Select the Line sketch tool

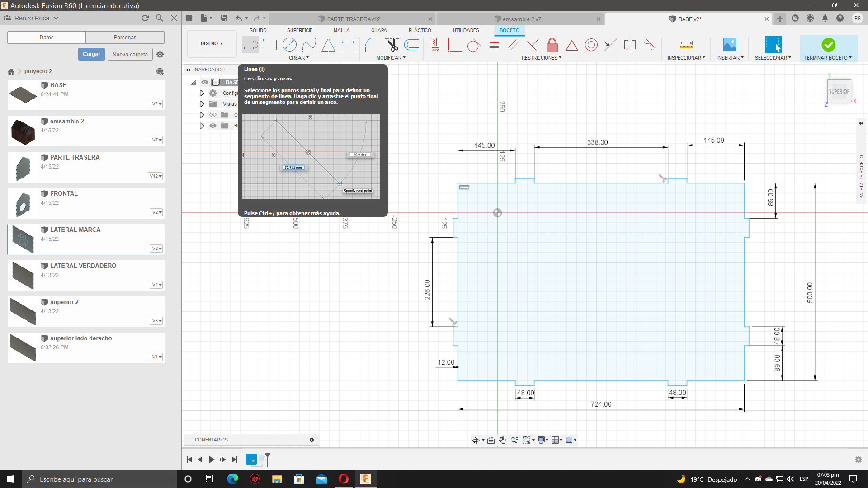pos(250,45)
